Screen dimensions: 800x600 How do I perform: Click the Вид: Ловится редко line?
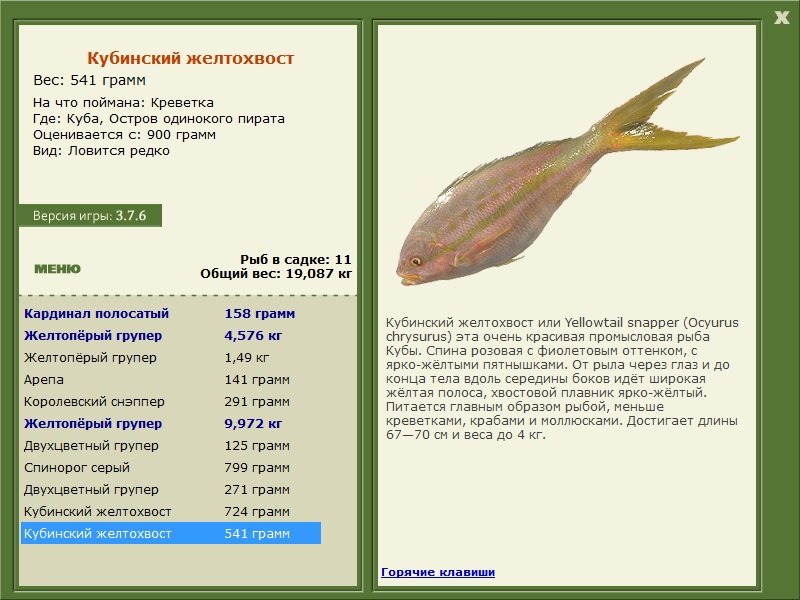[x=101, y=151]
